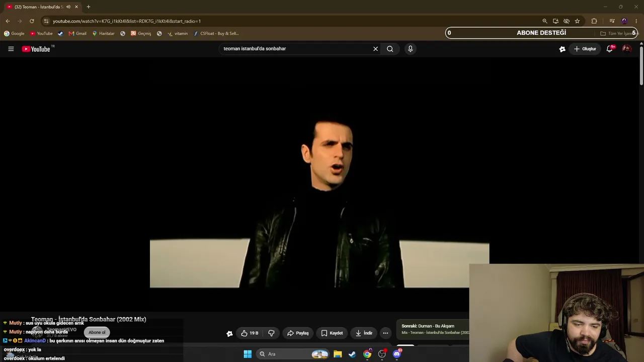Open the more actions three-dot menu

(x=385, y=333)
